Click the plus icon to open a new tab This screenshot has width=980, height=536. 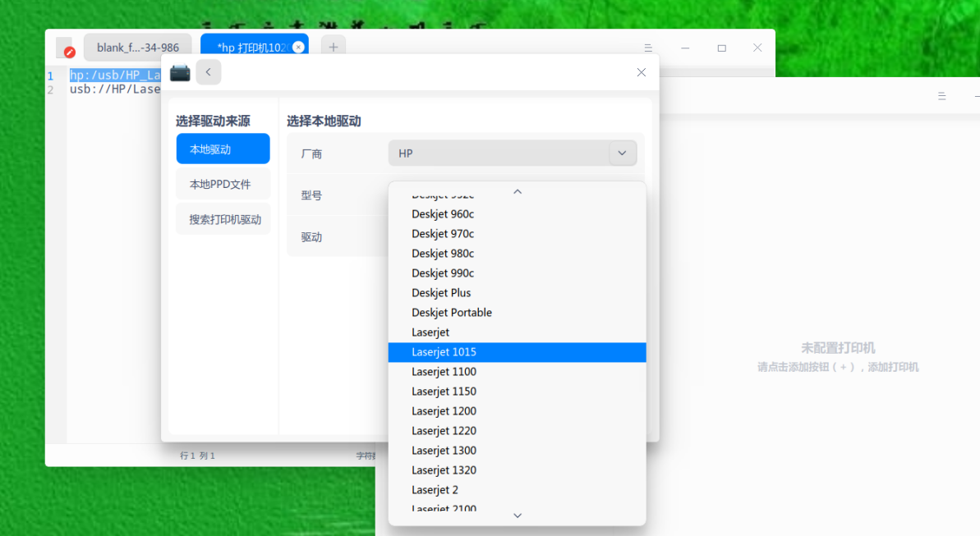[333, 47]
